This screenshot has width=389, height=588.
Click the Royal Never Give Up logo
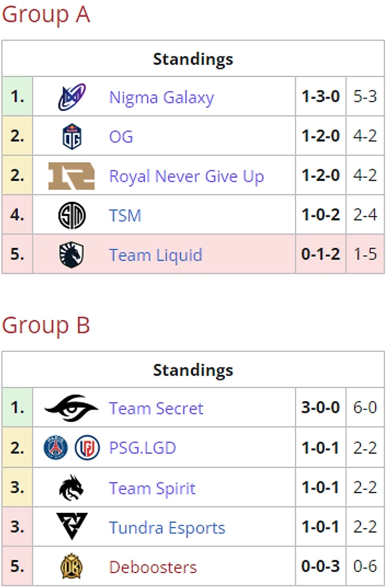click(71, 176)
